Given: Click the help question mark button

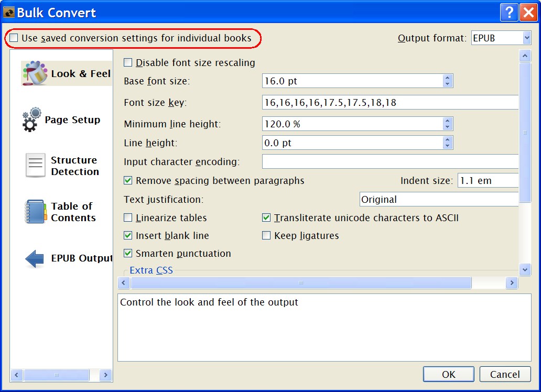Looking at the screenshot, I should pyautogui.click(x=509, y=13).
